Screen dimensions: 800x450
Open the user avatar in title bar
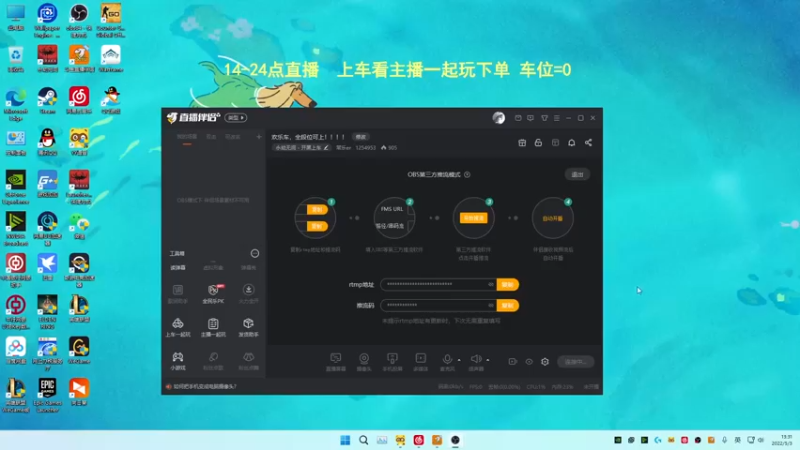pyautogui.click(x=498, y=118)
